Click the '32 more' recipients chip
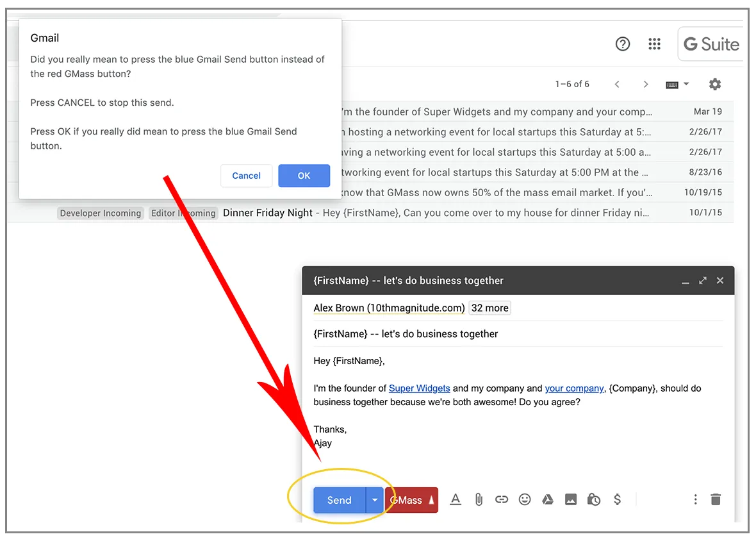756x541 pixels. coord(490,308)
